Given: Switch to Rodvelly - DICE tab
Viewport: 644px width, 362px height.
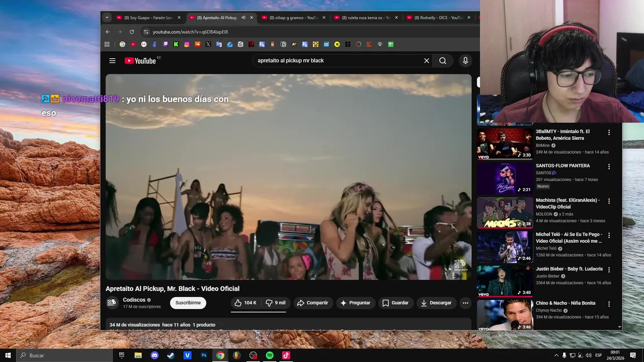Looking at the screenshot, I should point(438,18).
